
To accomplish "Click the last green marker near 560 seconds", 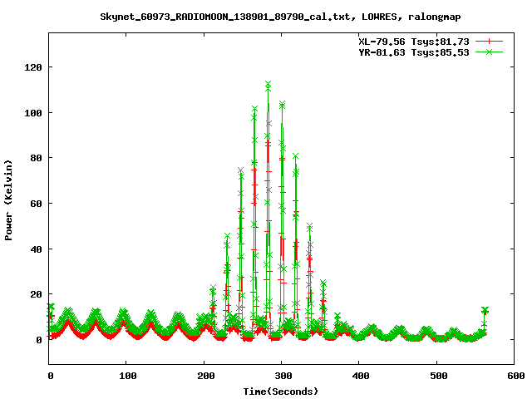I will (x=485, y=310).
